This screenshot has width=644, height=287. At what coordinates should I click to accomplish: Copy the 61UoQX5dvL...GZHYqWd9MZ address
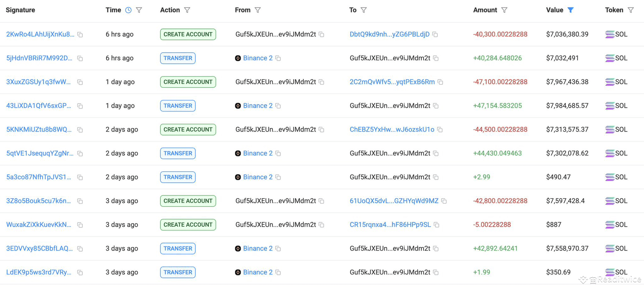coord(444,201)
